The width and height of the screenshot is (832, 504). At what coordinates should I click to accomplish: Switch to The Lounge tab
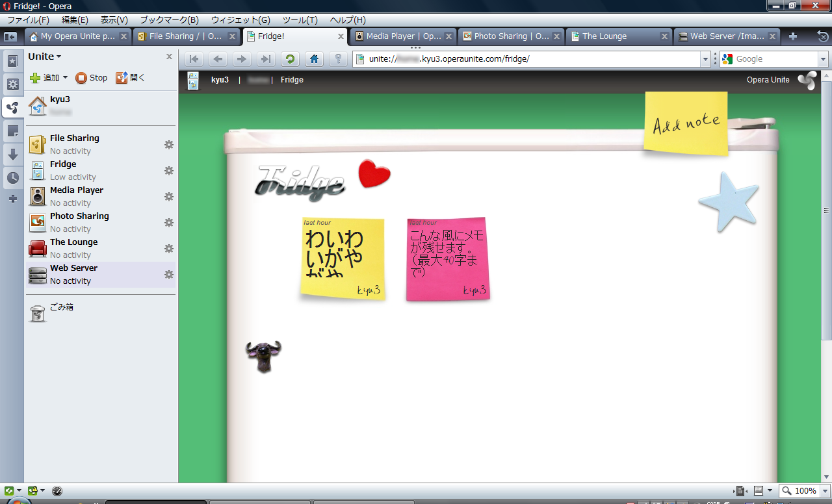[619, 36]
